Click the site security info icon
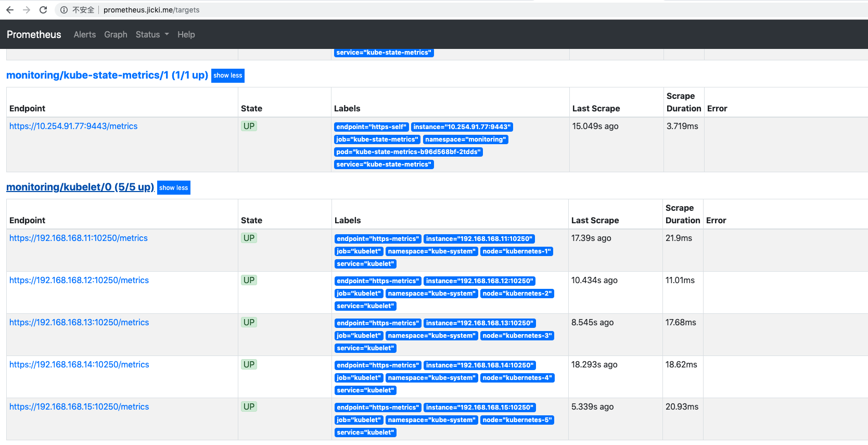The width and height of the screenshot is (868, 445). tap(64, 10)
